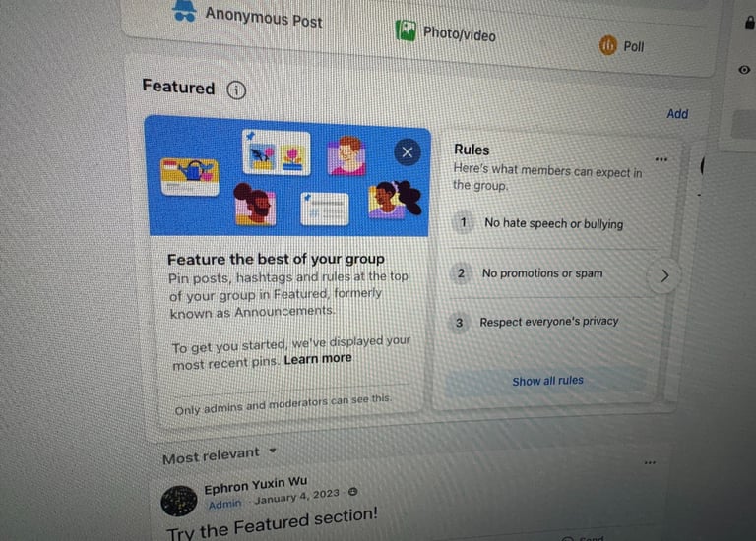Open the Featured info circle icon
756x541 pixels.
tap(236, 90)
